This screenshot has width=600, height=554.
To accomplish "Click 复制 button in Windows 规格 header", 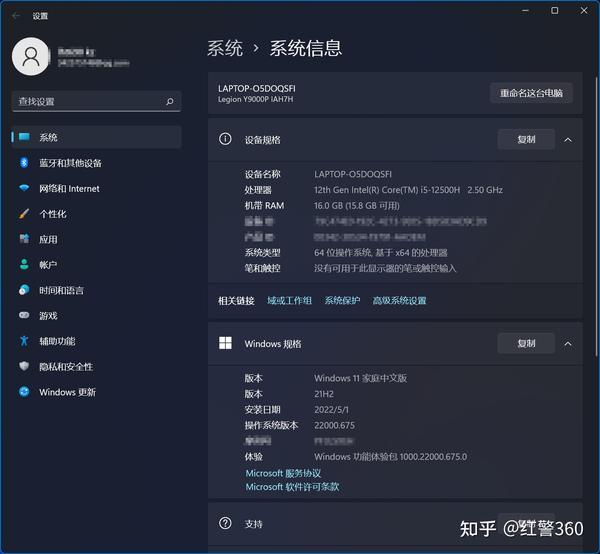I will point(526,343).
